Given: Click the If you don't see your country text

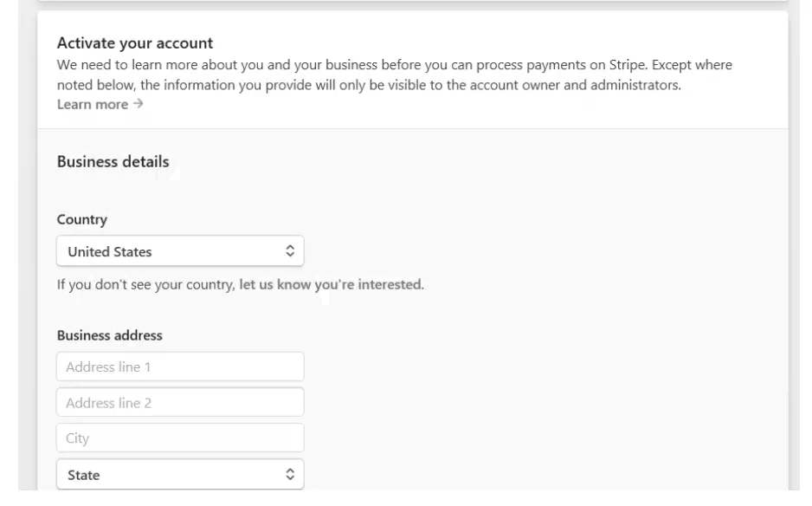Looking at the screenshot, I should [146, 284].
